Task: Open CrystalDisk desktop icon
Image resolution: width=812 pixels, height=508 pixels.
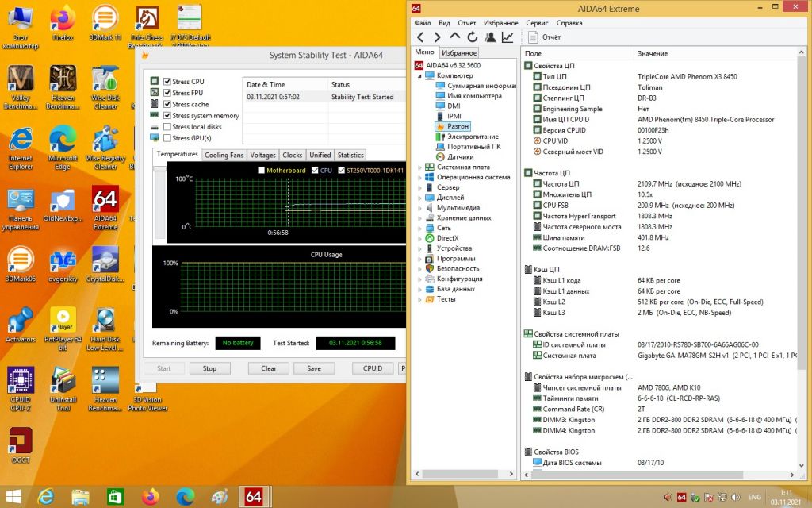Action: click(x=105, y=264)
